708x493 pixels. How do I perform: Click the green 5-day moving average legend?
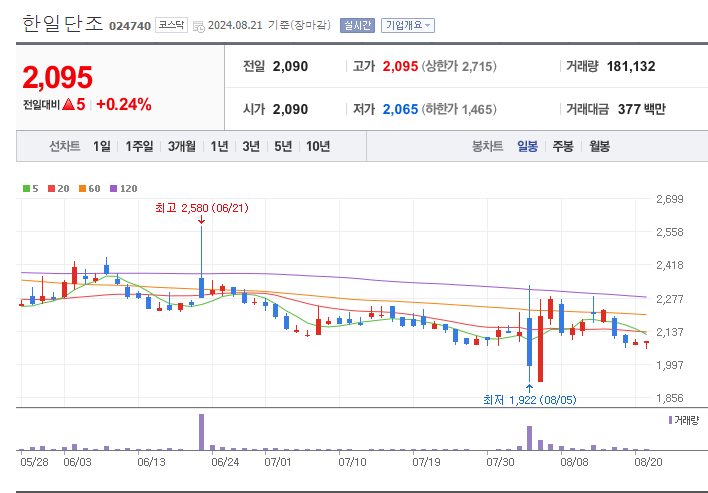(x=31, y=189)
